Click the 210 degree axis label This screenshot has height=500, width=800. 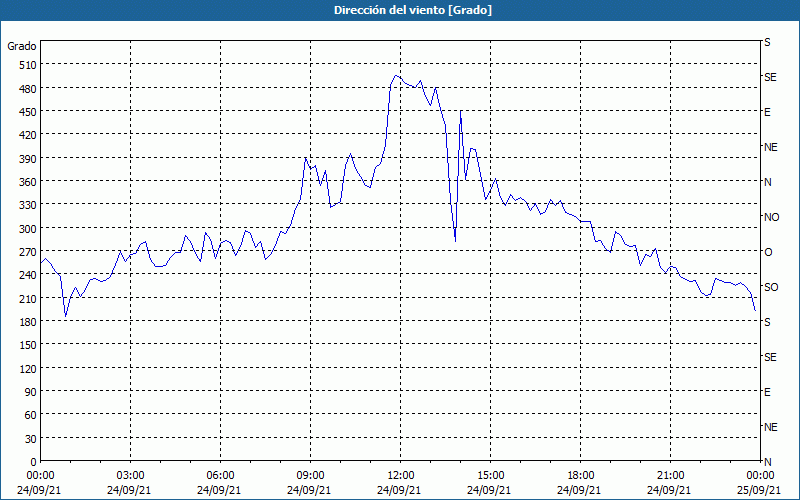(28, 298)
